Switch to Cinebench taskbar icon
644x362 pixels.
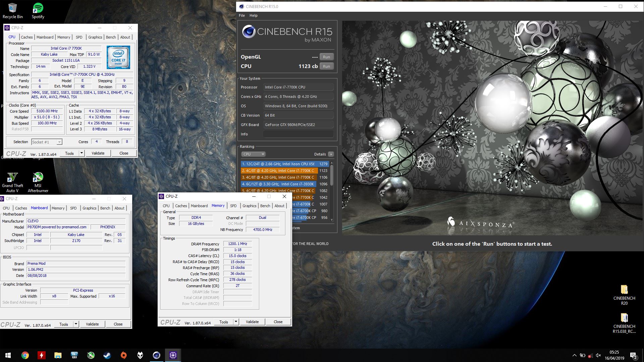tap(156, 355)
